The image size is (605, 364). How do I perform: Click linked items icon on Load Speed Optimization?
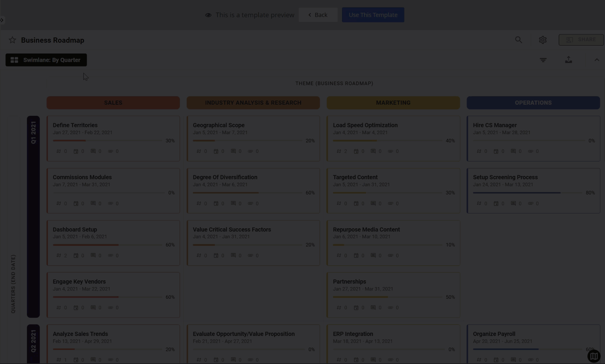tap(339, 151)
